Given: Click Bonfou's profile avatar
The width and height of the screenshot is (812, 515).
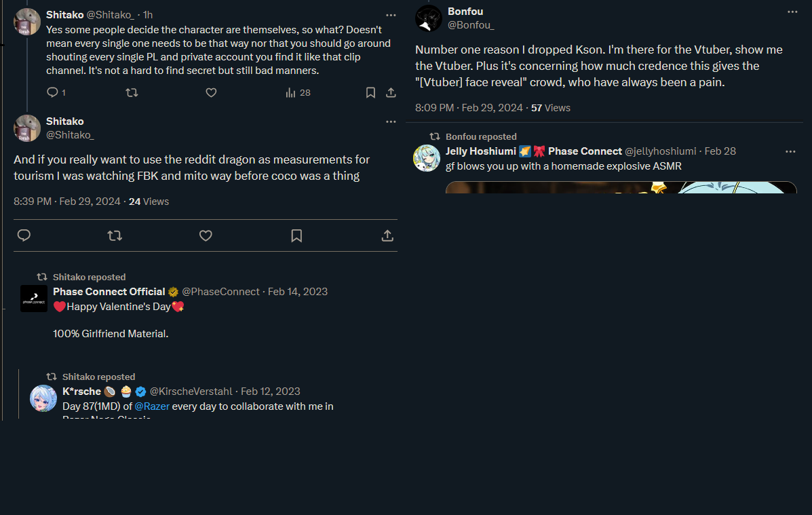Looking at the screenshot, I should pyautogui.click(x=429, y=18).
